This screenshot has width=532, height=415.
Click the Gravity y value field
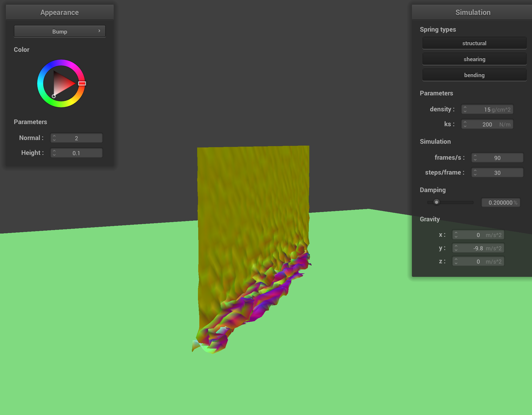click(x=478, y=248)
